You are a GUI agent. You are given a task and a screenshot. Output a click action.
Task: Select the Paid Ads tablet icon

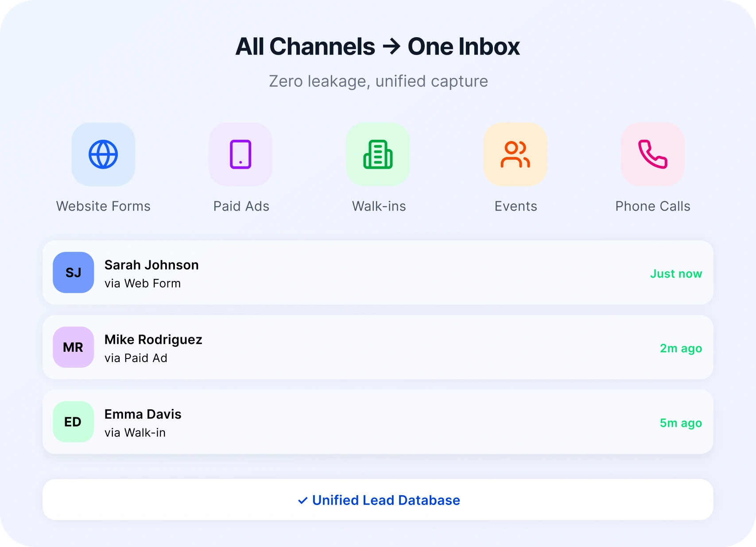tap(240, 154)
